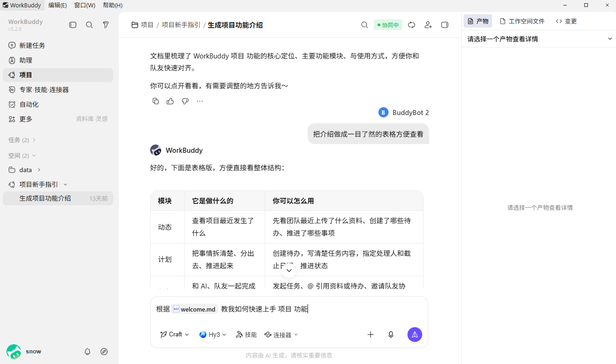Open the Craft mode dropdown
This screenshot has width=616, height=364.
click(x=174, y=335)
